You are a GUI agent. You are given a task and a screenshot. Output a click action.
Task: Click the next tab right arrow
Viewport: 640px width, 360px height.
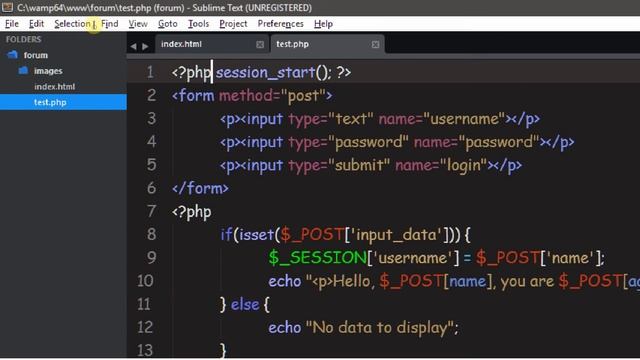tap(145, 47)
